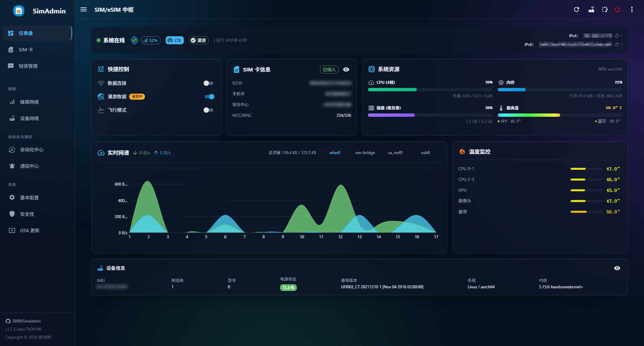
Task: Click version text v1.1.3 (dev/7b0619f)
Action: coord(23,329)
